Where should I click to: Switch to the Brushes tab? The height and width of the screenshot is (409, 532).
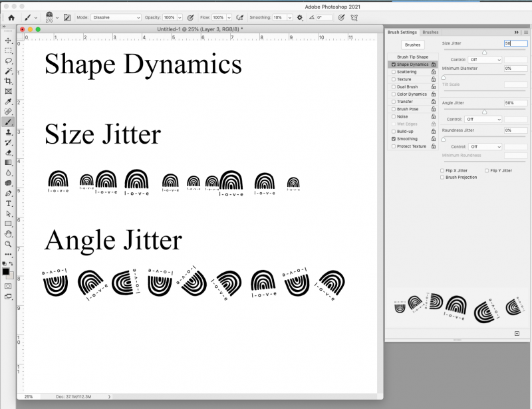click(430, 32)
